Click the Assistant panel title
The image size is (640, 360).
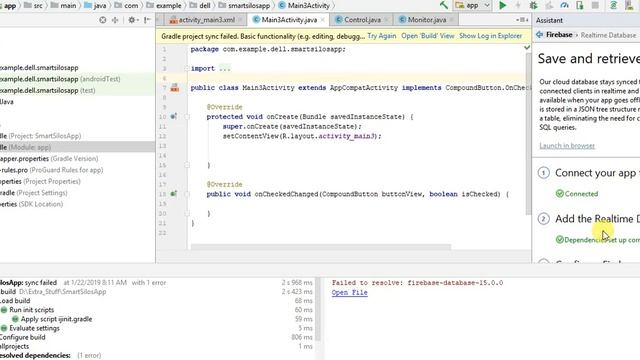click(549, 20)
